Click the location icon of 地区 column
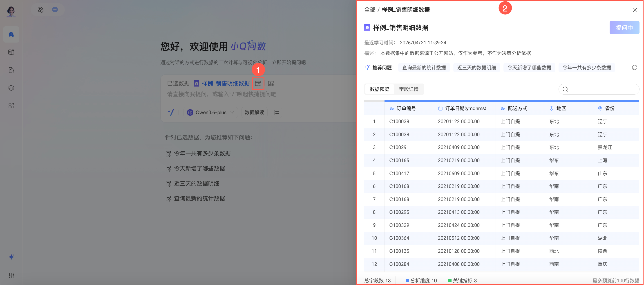644x285 pixels. 551,108
